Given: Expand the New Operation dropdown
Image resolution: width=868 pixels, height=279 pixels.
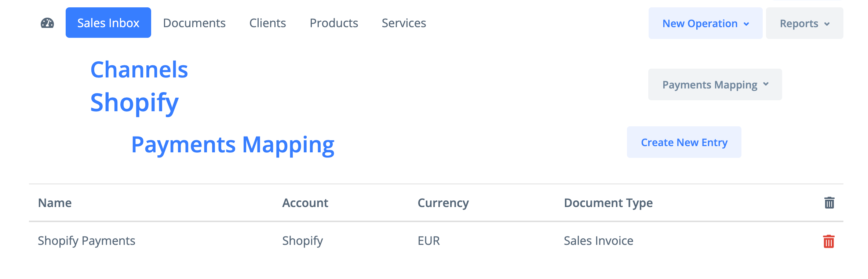Looking at the screenshot, I should tap(705, 23).
